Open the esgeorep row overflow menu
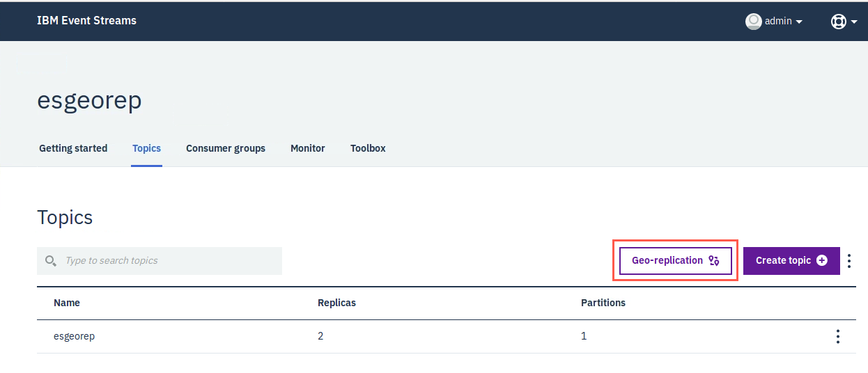This screenshot has width=868, height=373. pos(837,337)
